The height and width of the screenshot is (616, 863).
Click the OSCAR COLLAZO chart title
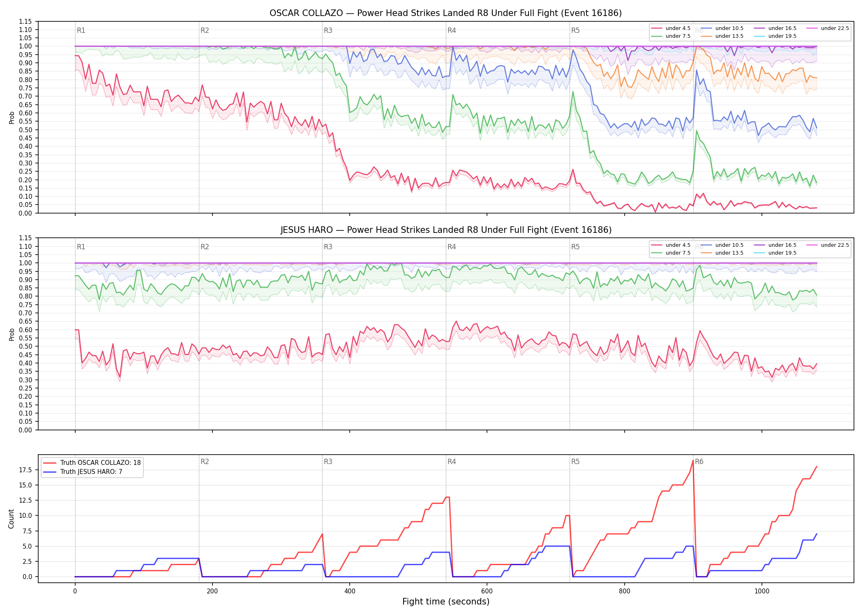pos(445,13)
